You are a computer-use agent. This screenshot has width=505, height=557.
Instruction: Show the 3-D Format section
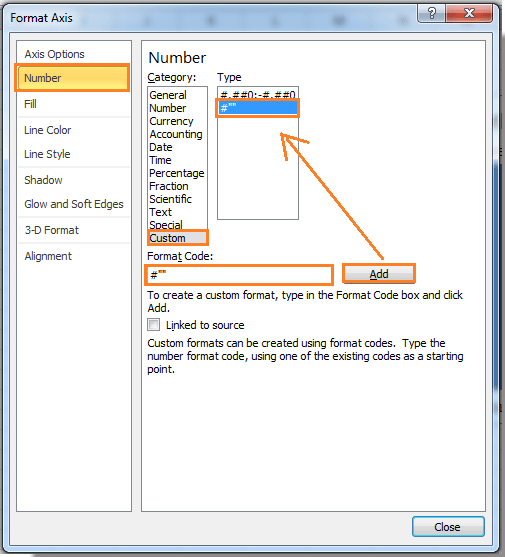click(x=51, y=230)
